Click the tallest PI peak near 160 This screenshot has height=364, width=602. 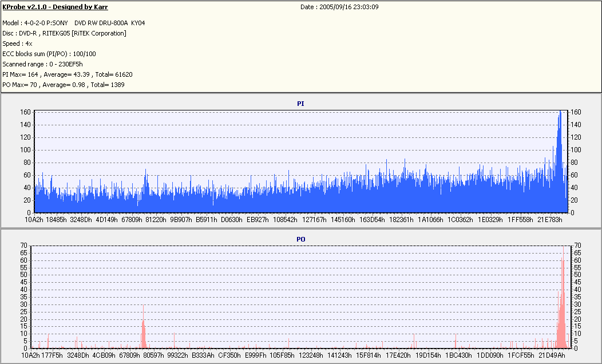click(560, 161)
